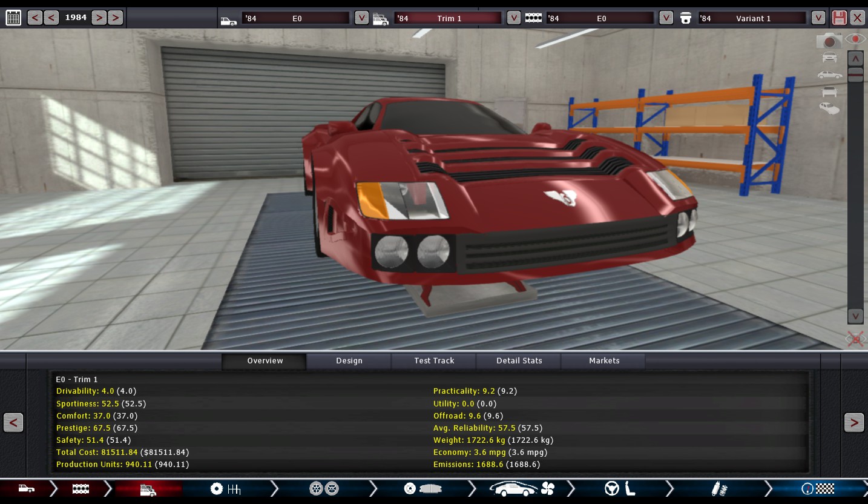Screen dimensions: 868x504
Task: Click the scroll down arrow in the right scrollbar
Action: point(855,316)
